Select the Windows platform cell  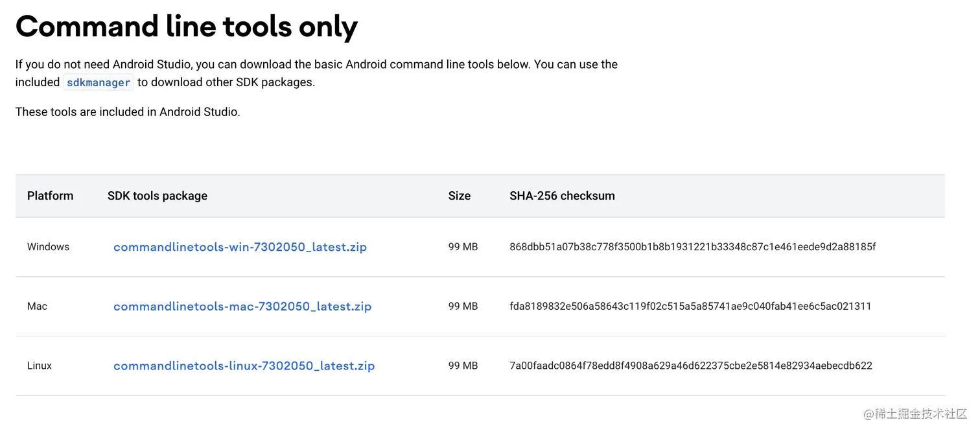(x=48, y=247)
